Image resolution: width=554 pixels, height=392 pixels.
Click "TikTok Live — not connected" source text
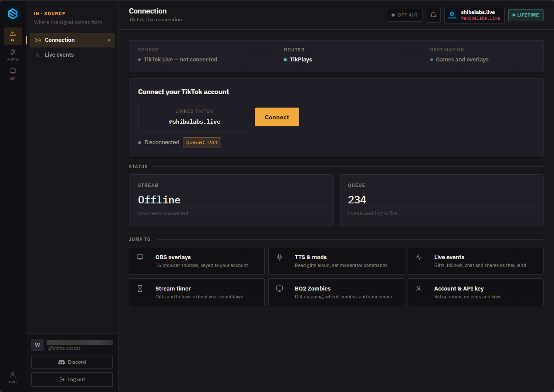point(180,60)
